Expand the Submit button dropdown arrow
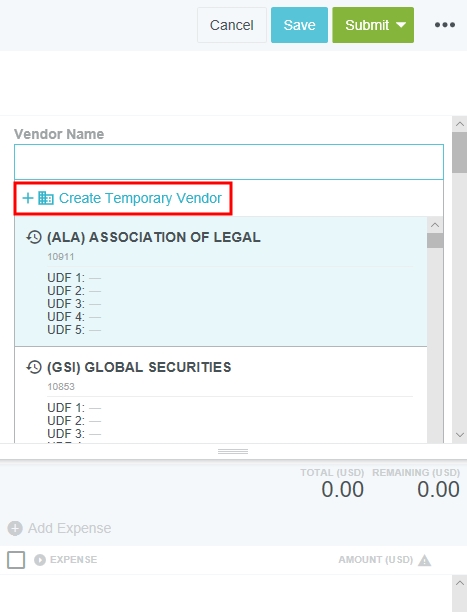The width and height of the screenshot is (467, 612). tap(401, 25)
